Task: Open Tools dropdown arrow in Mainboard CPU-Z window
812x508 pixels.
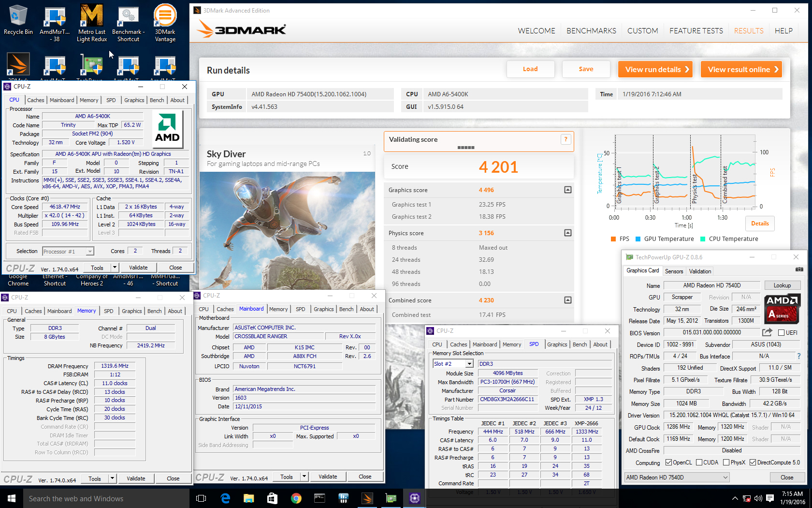Action: click(x=304, y=477)
